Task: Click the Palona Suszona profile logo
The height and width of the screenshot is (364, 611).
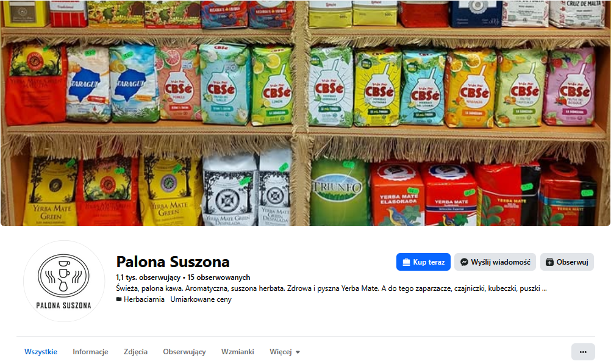Action: [64, 281]
